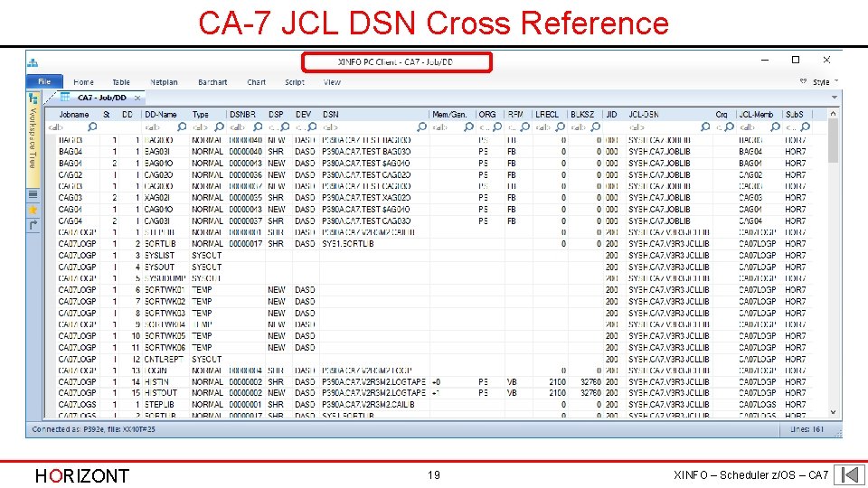Sort by the DSN column header
The height and width of the screenshot is (488, 868).
331,115
